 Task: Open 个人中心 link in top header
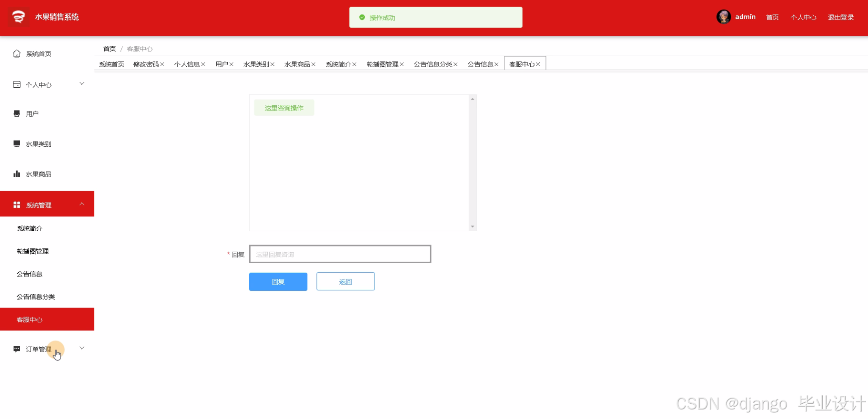tap(803, 17)
